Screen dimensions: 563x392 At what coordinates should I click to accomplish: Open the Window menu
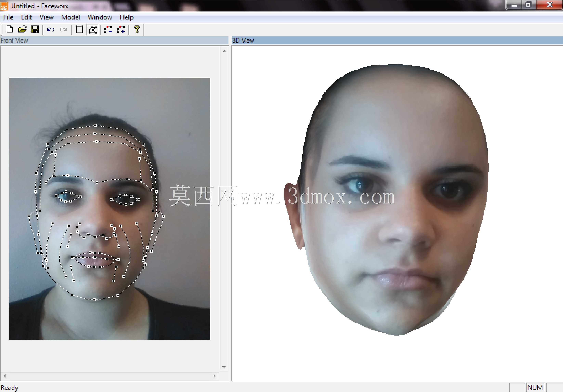coord(100,17)
